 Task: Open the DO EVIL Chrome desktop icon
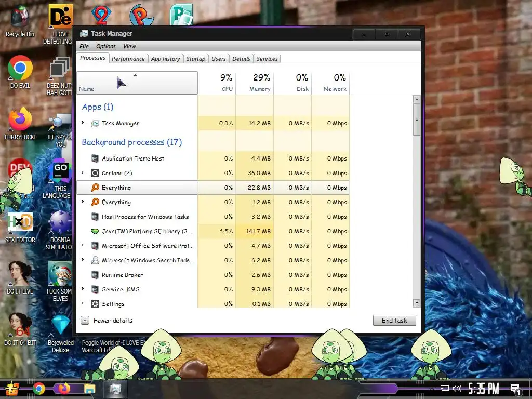click(x=20, y=72)
